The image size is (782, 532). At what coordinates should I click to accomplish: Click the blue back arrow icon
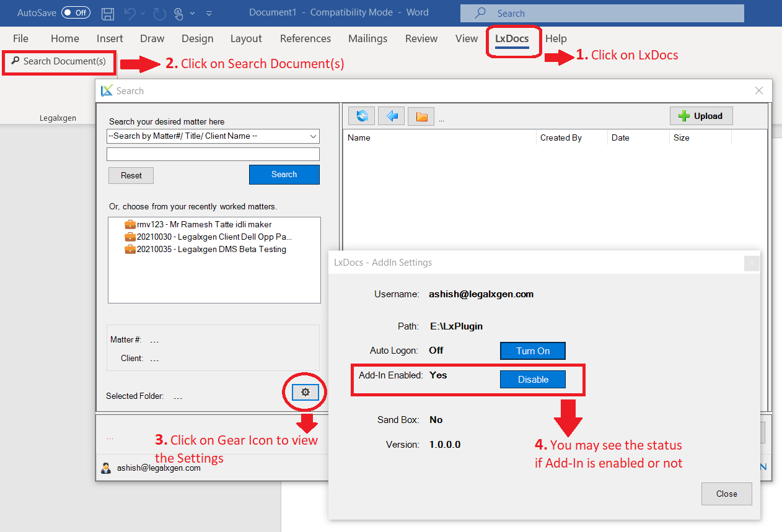click(392, 116)
